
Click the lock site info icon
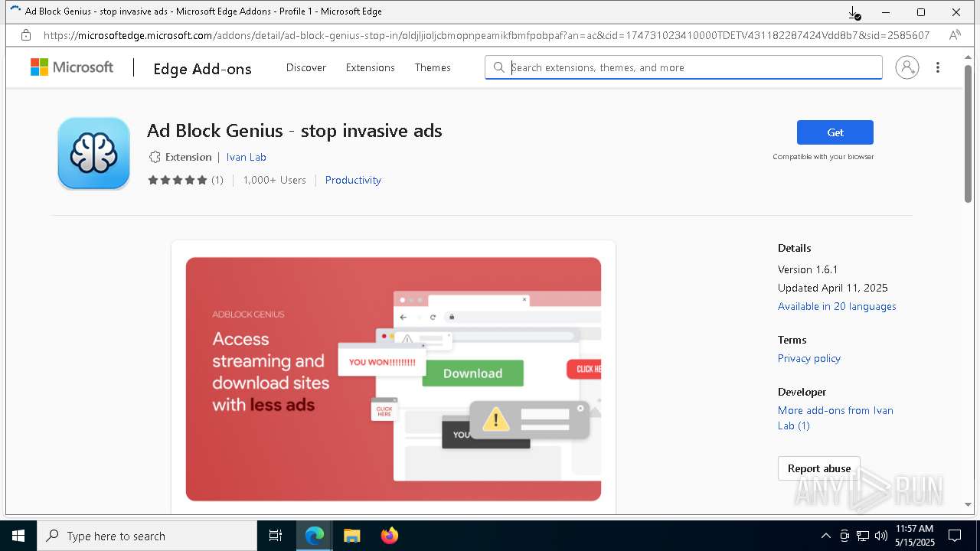click(x=25, y=35)
